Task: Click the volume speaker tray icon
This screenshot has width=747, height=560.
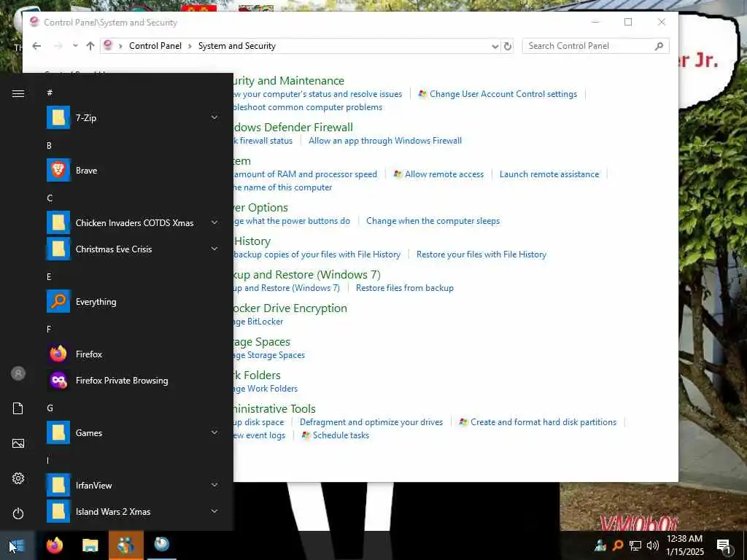Action: pyautogui.click(x=653, y=545)
